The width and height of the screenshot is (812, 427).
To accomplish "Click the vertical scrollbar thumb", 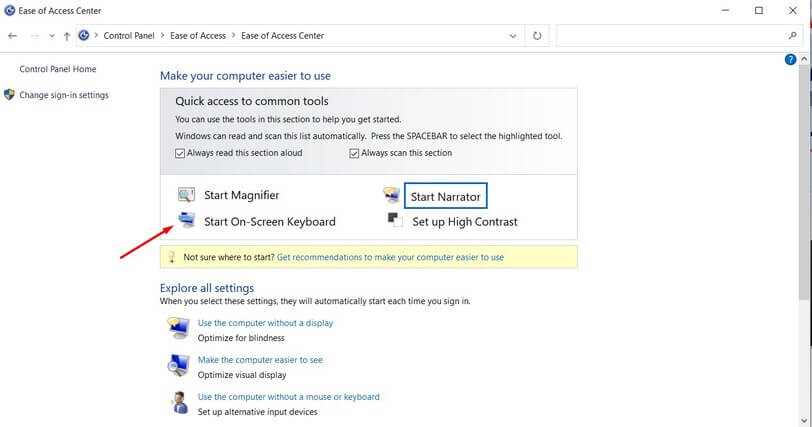I will (x=804, y=181).
